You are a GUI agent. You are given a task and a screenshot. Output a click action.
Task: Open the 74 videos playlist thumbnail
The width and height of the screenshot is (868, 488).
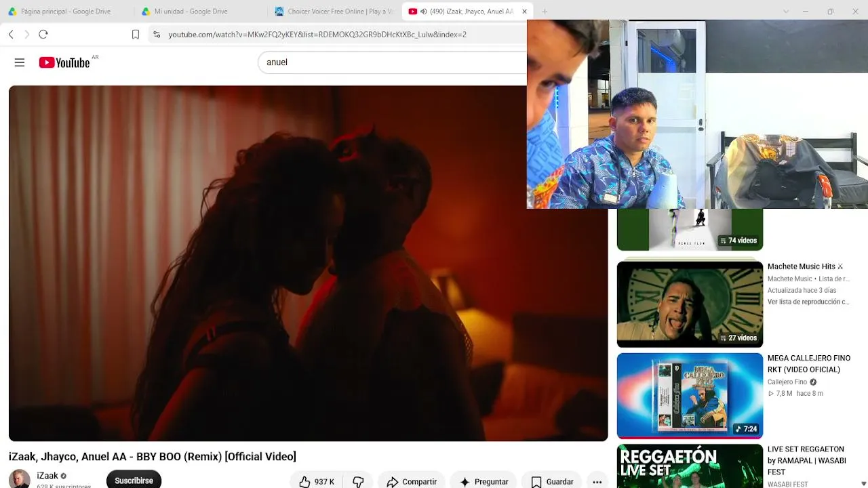click(690, 229)
